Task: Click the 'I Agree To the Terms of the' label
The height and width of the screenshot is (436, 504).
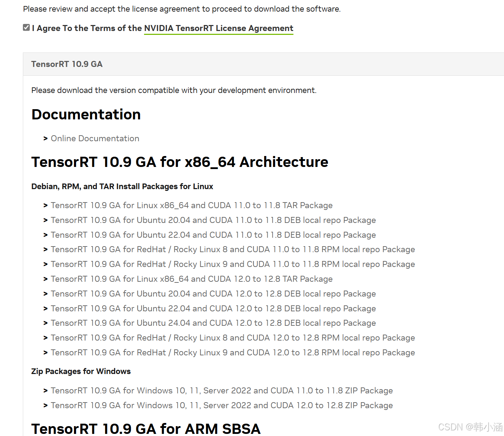Action: tap(87, 28)
